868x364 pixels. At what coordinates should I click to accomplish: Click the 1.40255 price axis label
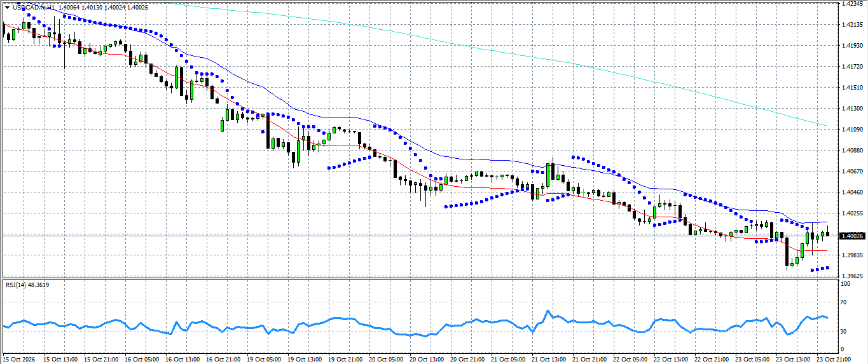tap(851, 213)
